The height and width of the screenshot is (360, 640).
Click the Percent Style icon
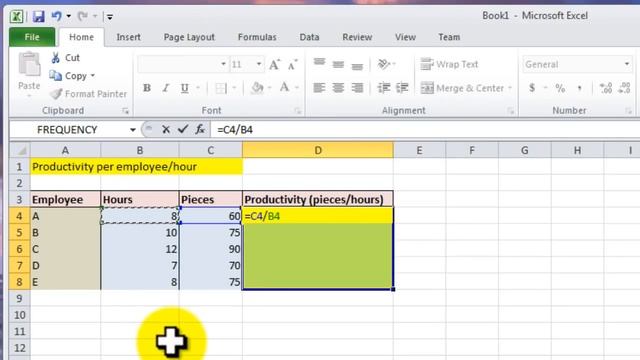(560, 88)
